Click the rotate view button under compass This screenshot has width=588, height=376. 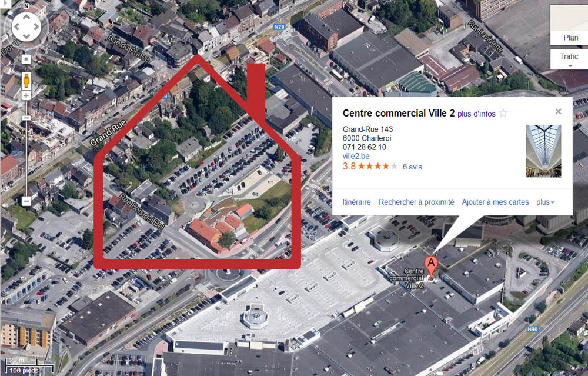(26, 59)
